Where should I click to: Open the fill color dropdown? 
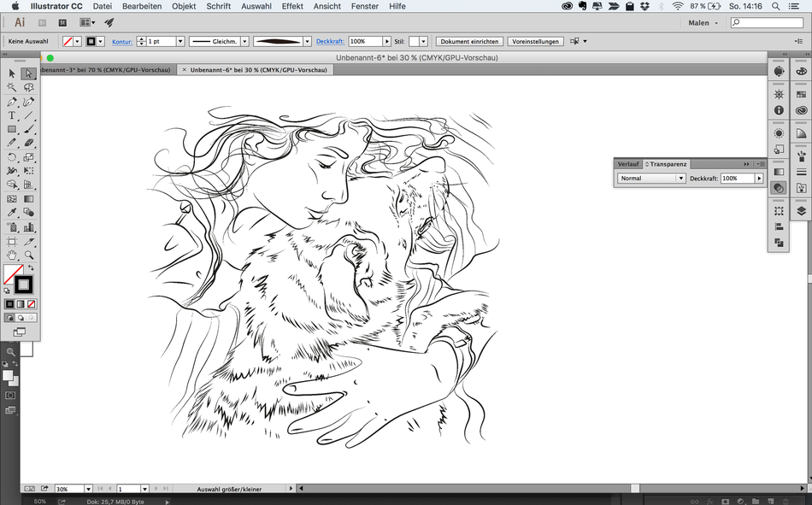77,41
